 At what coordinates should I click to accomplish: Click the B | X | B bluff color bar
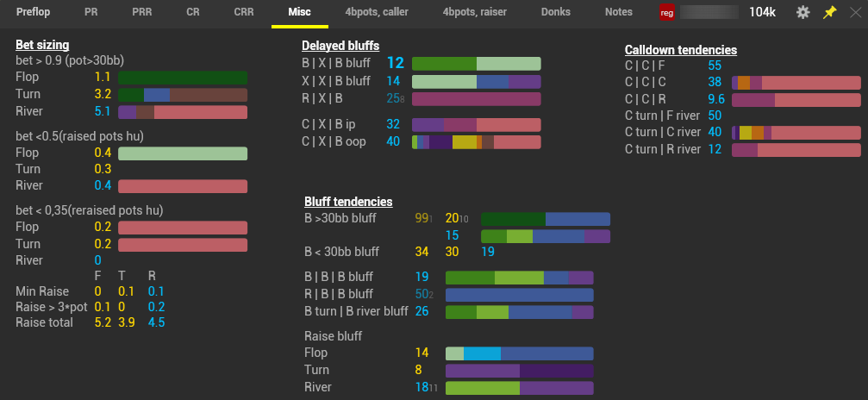[476, 64]
